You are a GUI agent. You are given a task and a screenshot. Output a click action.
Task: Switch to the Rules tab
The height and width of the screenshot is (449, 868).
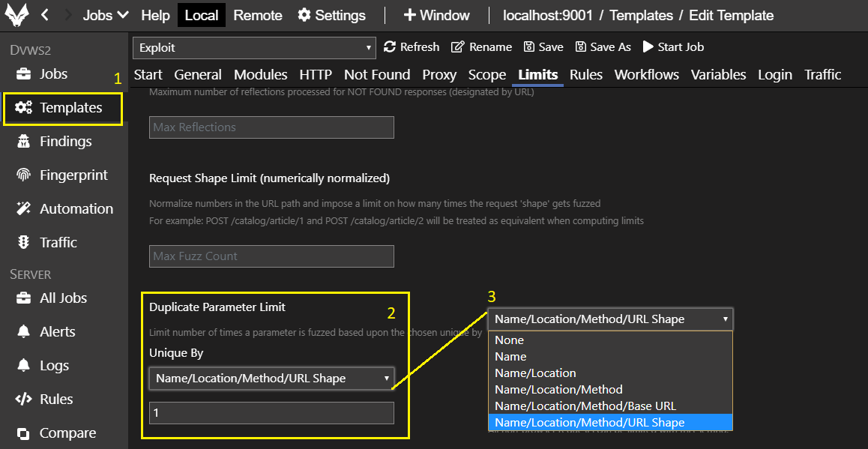pos(585,75)
